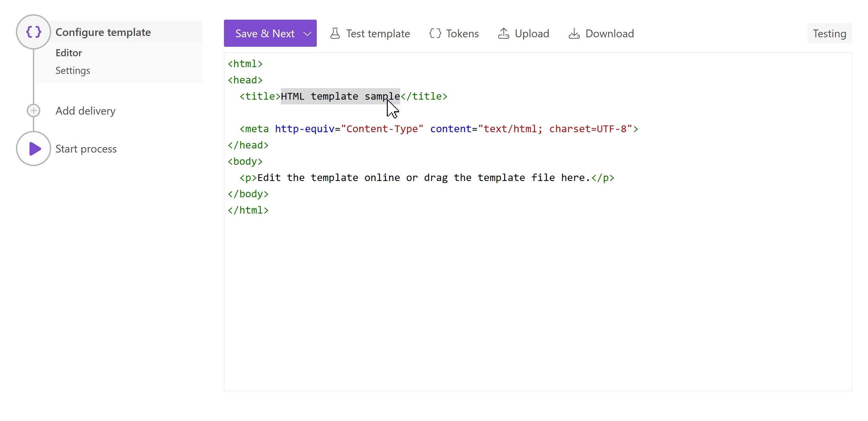Select the Add delivery step

tap(85, 111)
